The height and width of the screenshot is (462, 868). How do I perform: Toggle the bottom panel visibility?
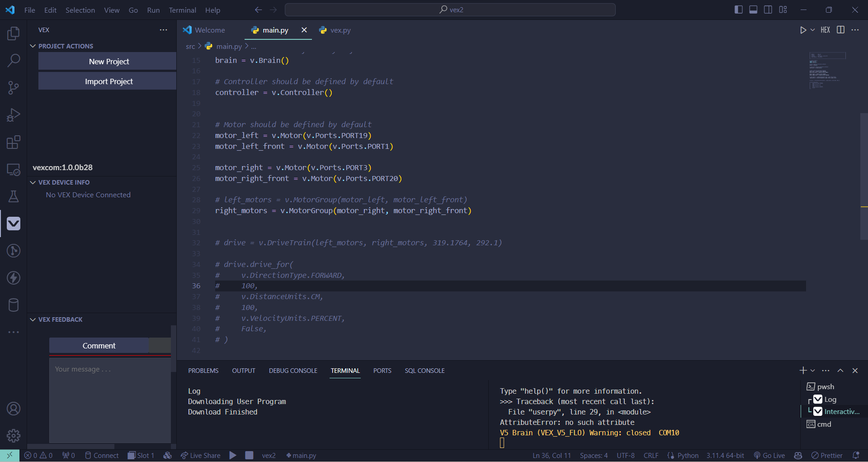(x=753, y=10)
